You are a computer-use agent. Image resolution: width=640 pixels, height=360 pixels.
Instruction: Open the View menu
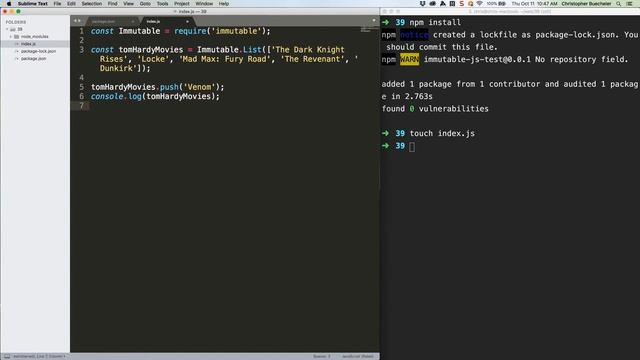tap(128, 3)
